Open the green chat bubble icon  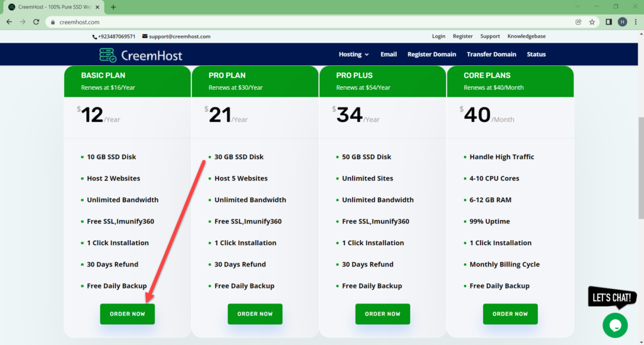click(615, 326)
